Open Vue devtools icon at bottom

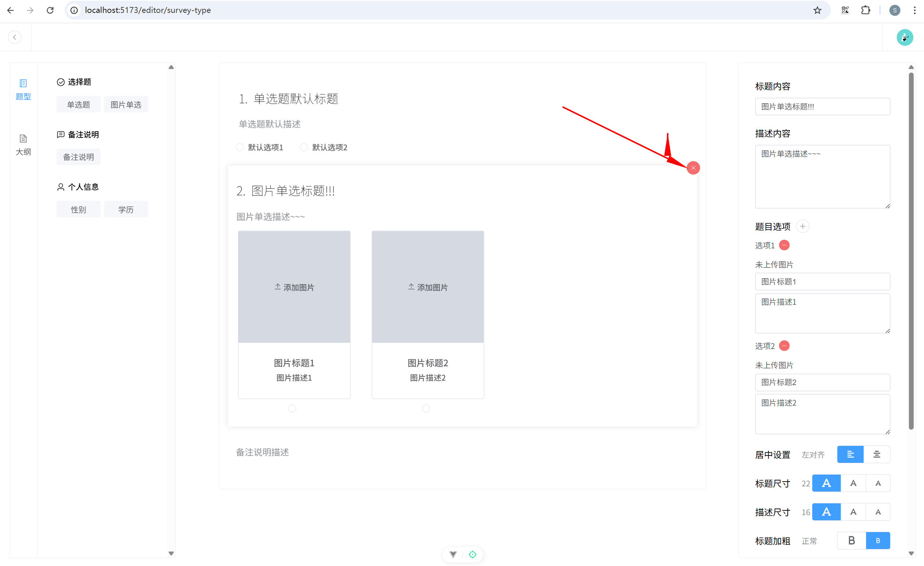pyautogui.click(x=453, y=554)
